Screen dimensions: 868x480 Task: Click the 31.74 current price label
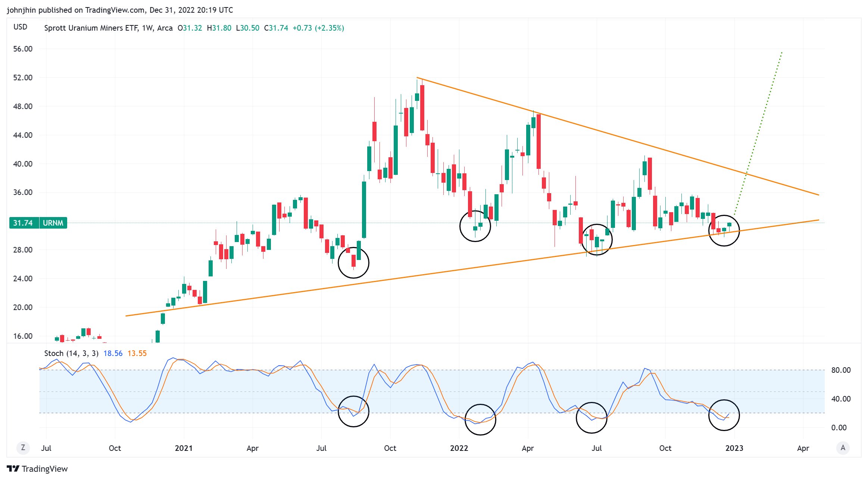(23, 223)
